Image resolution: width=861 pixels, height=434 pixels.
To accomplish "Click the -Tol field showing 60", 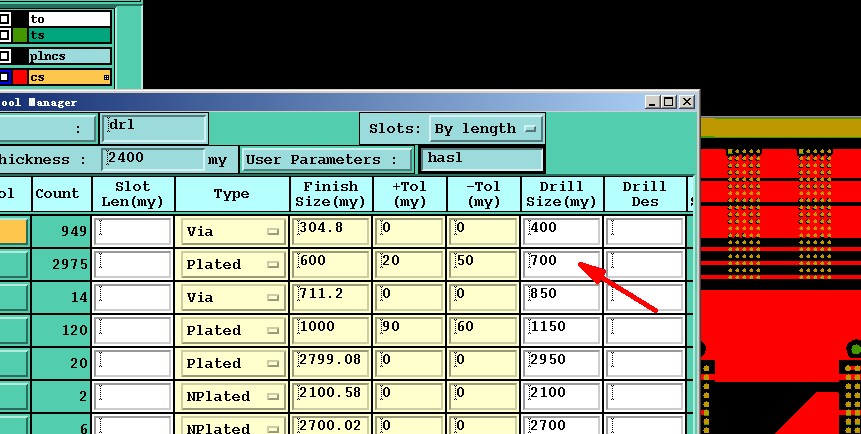I will coord(484,330).
